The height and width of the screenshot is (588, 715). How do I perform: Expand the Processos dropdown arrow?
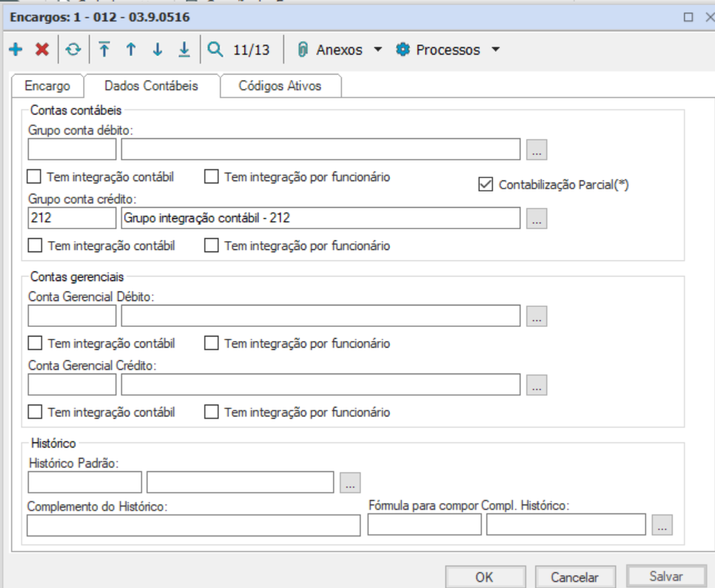[496, 50]
